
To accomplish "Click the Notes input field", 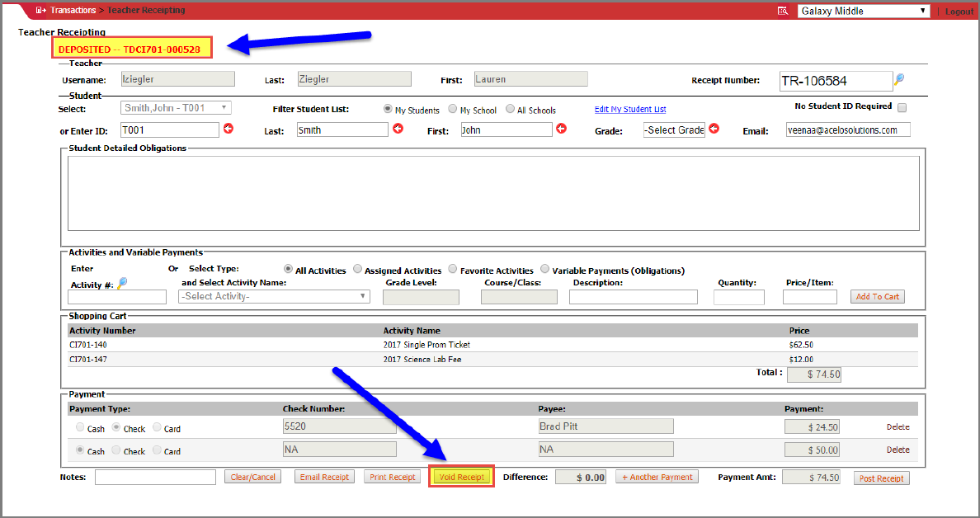I will pos(155,477).
